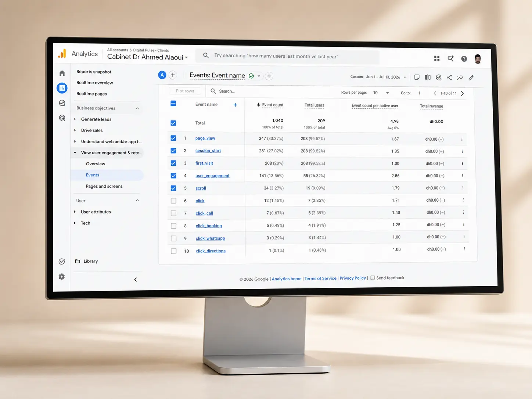Open the Privacy Policy link
This screenshot has width=532, height=399.
tap(353, 278)
